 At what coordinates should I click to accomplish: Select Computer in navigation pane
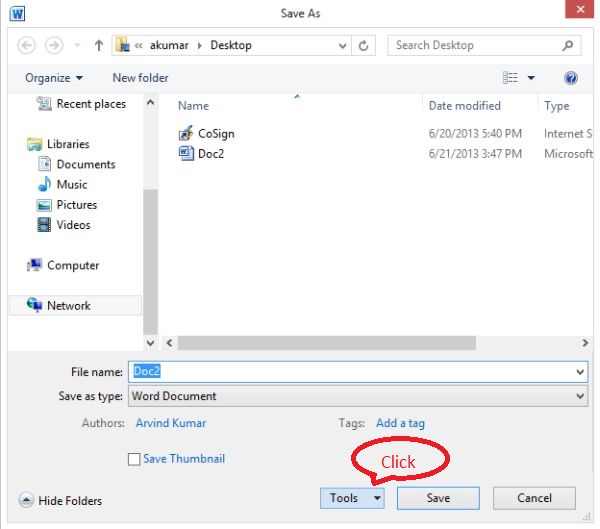[73, 265]
